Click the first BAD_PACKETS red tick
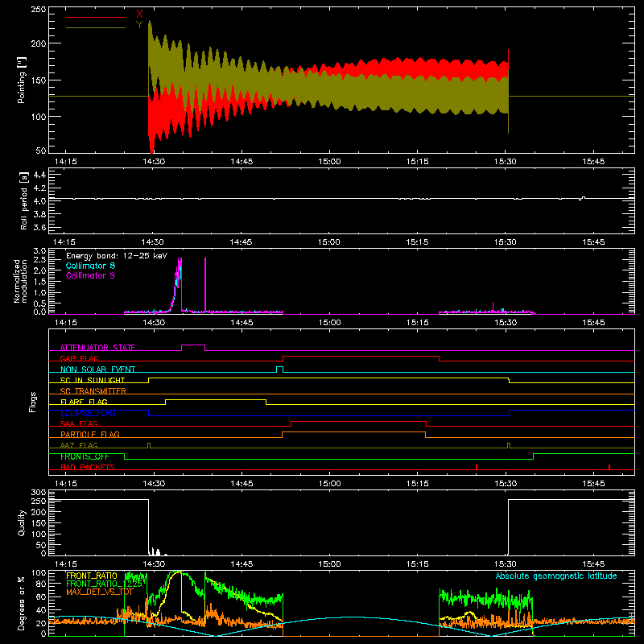This screenshot has width=644, height=644. [477, 467]
